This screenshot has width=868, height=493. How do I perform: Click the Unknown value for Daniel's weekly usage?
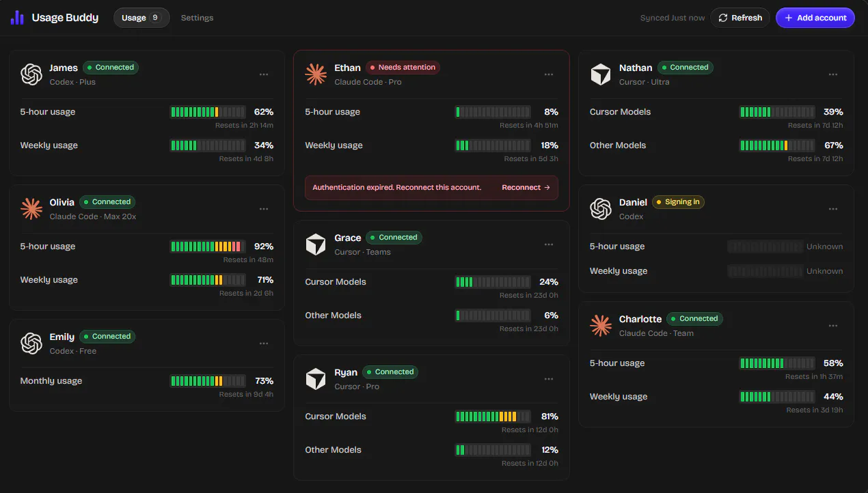pos(825,271)
